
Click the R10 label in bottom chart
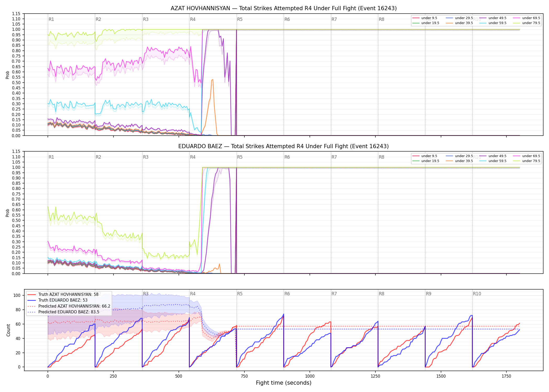(x=477, y=294)
